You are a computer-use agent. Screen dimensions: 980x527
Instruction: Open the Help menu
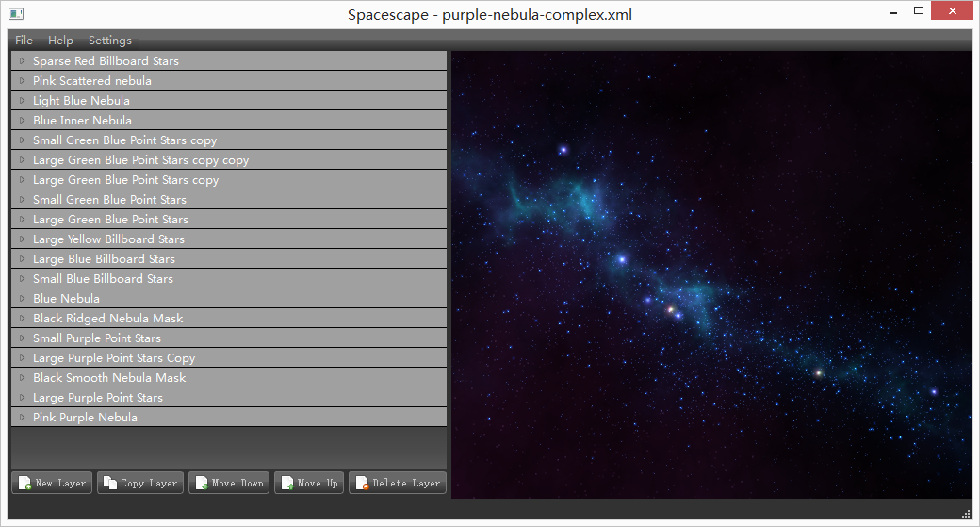pyautogui.click(x=60, y=40)
